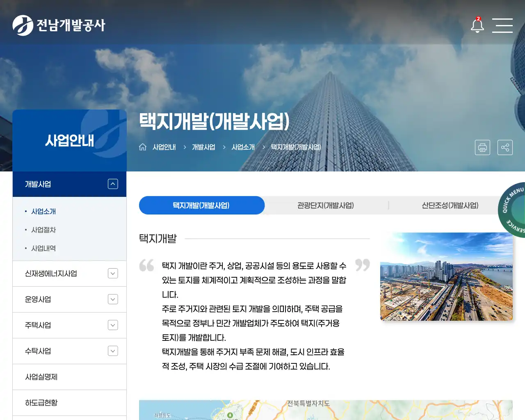Open the notification bell icon
The image size is (525, 420).
(477, 25)
